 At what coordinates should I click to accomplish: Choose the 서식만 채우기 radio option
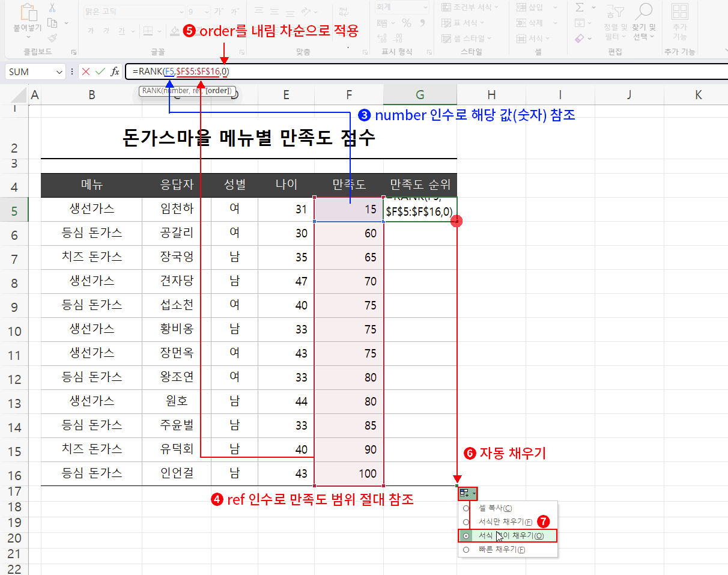coord(466,522)
